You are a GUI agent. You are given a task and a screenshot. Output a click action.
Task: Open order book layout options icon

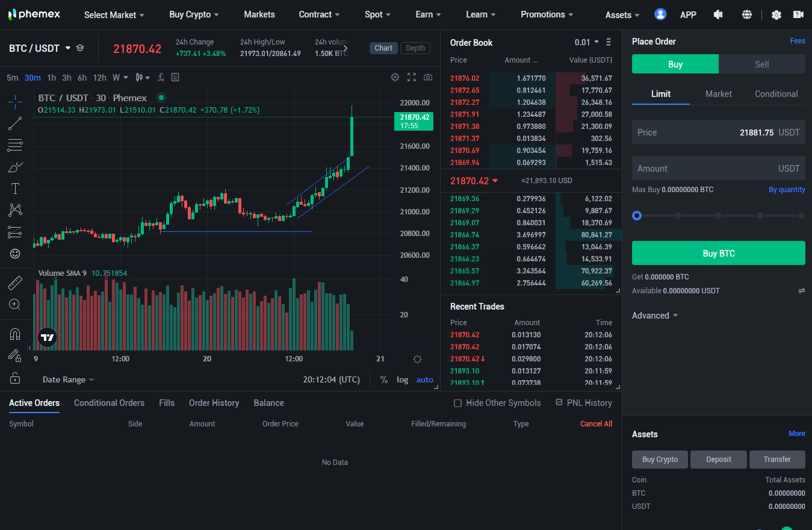tap(609, 42)
